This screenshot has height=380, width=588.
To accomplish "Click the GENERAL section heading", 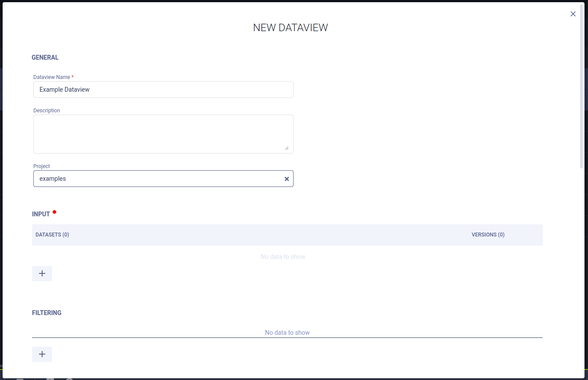I will tap(45, 57).
